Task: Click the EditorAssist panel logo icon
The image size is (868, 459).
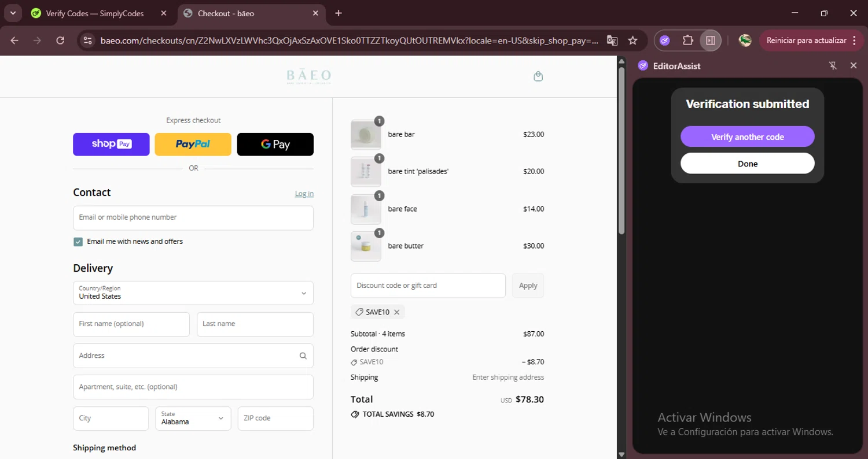Action: pos(643,66)
